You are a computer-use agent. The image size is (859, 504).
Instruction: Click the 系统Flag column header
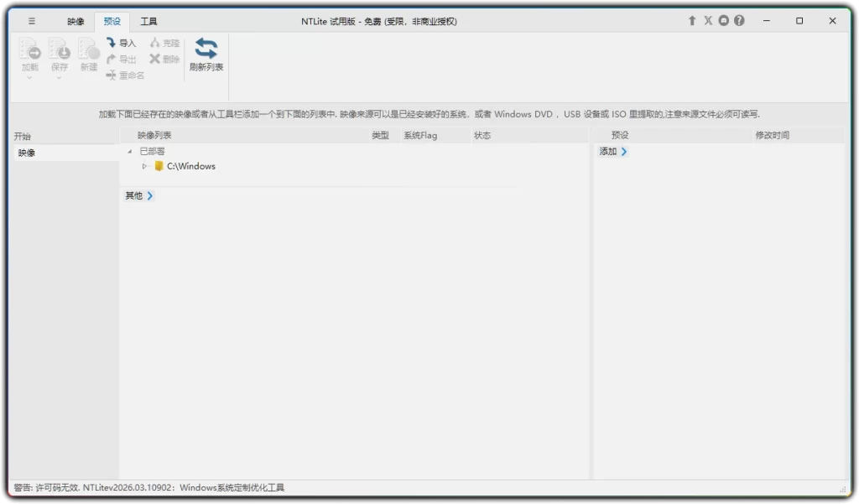423,134
